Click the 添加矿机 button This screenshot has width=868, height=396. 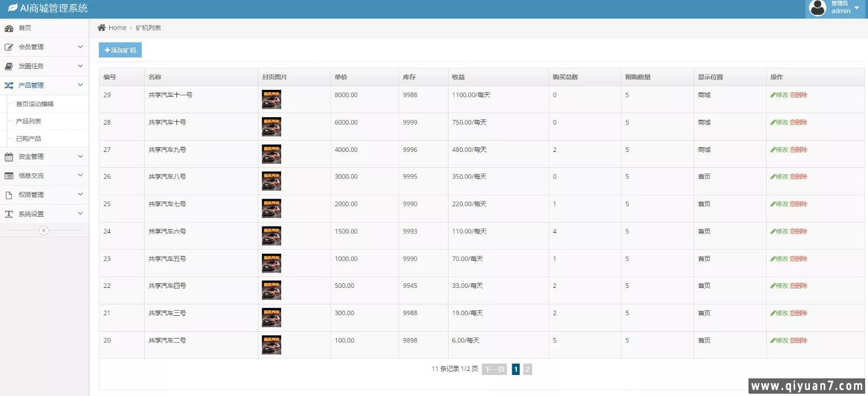pos(120,51)
